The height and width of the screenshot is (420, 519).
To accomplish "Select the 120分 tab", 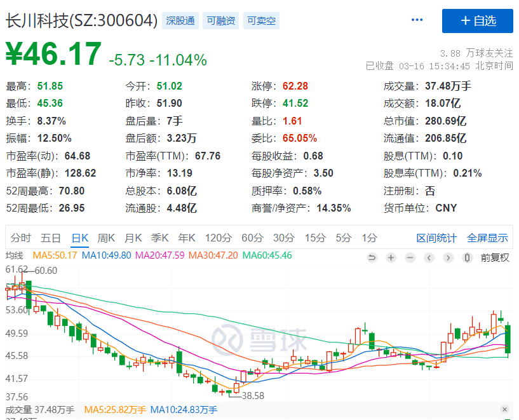I will [x=219, y=238].
